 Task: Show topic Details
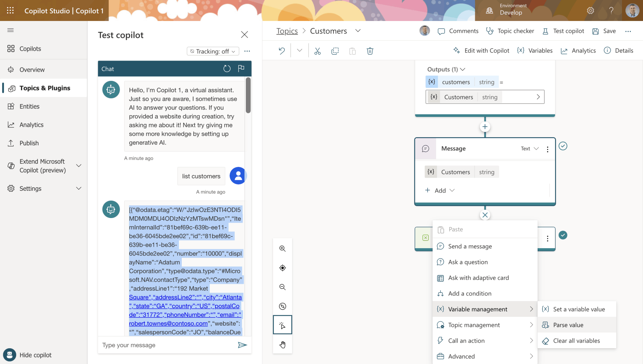point(618,50)
